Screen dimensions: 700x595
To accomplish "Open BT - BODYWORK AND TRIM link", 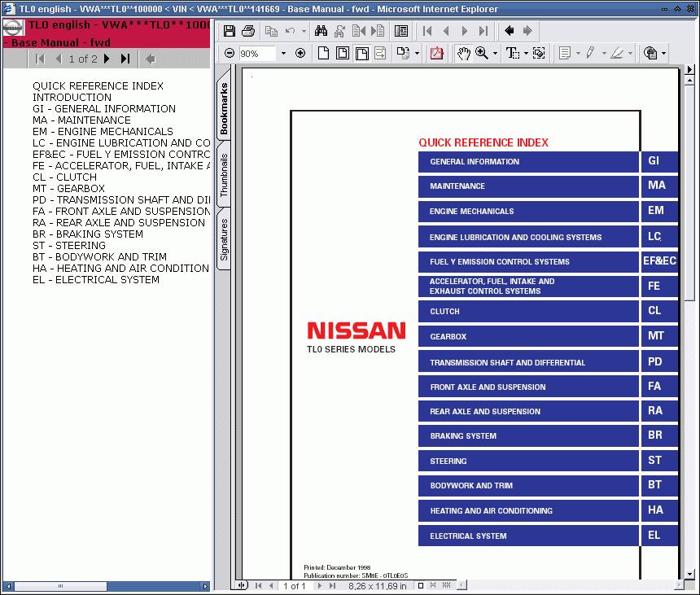I will pos(99,256).
